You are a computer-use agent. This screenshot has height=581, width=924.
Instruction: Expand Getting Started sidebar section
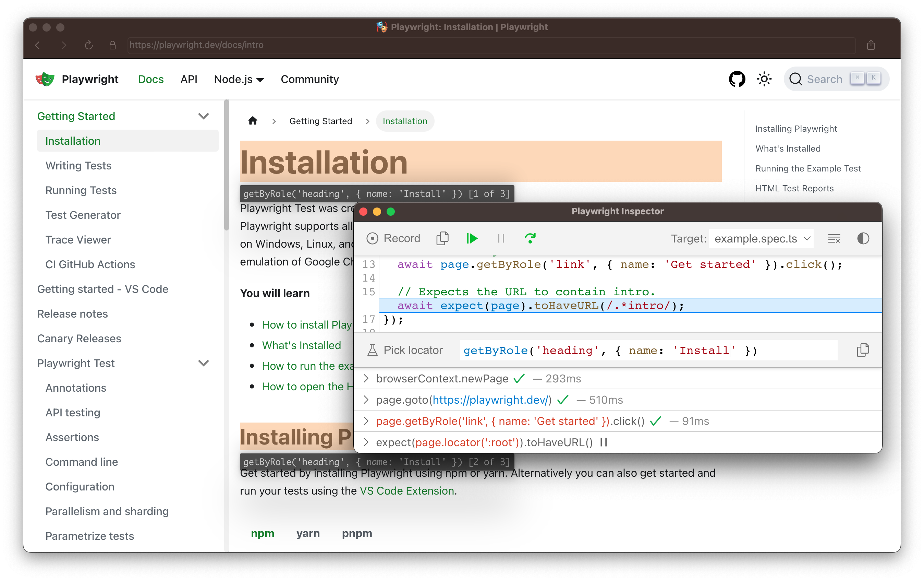point(204,115)
